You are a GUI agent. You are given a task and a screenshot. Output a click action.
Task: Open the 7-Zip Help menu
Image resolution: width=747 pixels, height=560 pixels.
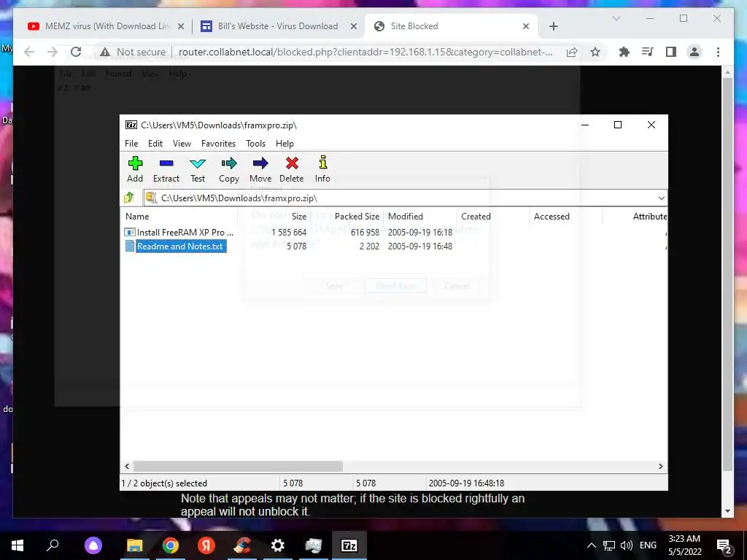coord(285,144)
